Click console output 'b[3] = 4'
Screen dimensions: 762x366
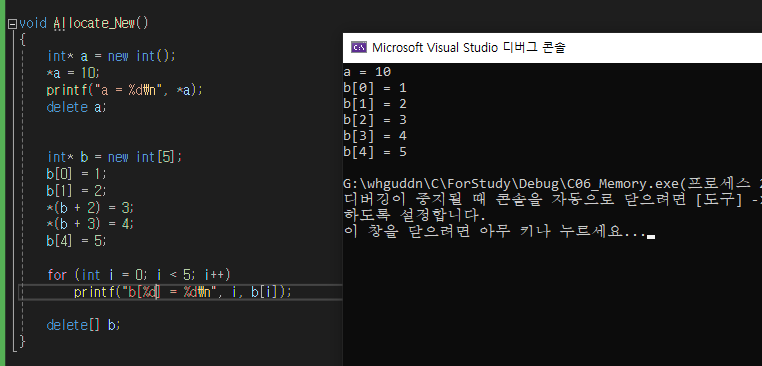coord(375,136)
